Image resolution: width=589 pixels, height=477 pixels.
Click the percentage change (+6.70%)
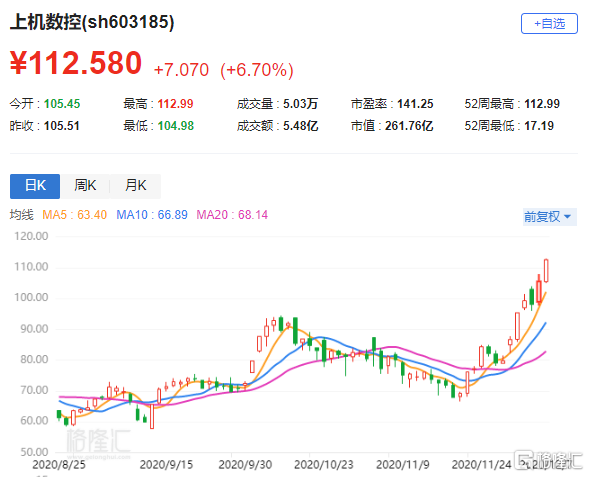pyautogui.click(x=257, y=70)
